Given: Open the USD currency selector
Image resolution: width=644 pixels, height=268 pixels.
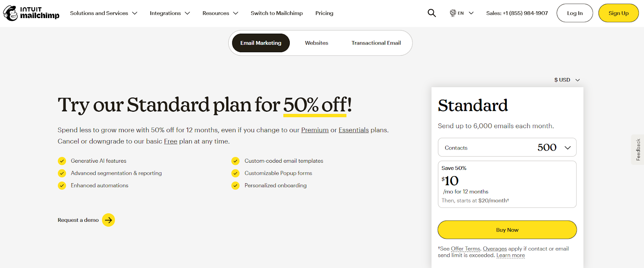Looking at the screenshot, I should (567, 80).
